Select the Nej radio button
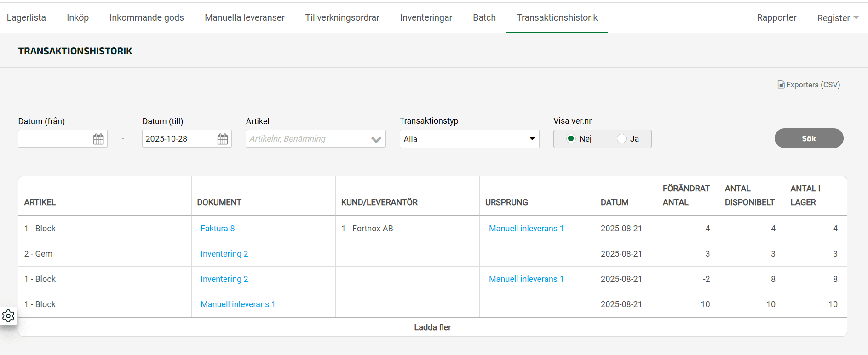This screenshot has height=355, width=868. pyautogui.click(x=571, y=139)
